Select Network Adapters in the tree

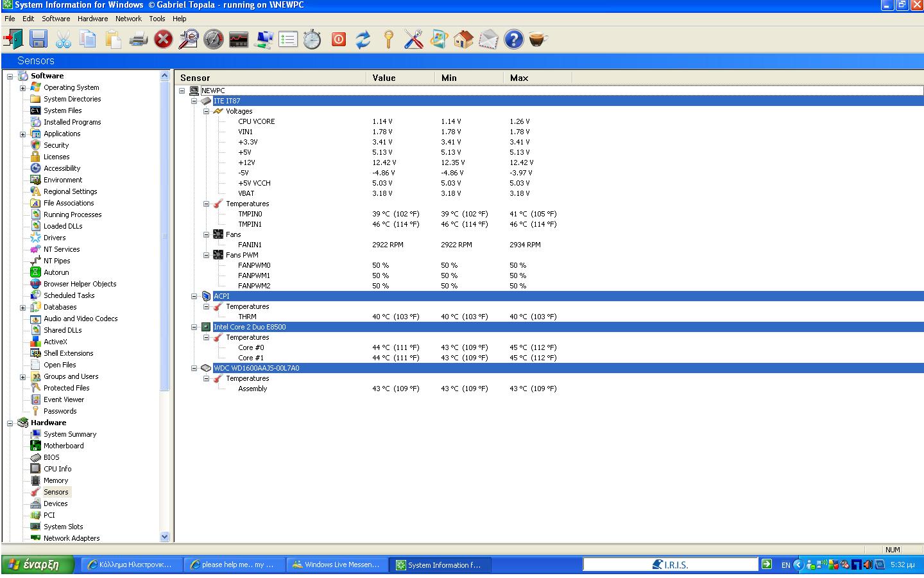[x=71, y=538]
